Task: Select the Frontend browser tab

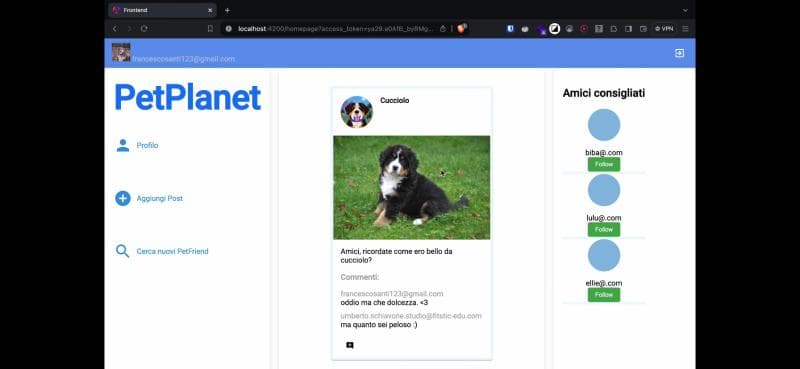Action: (x=162, y=10)
